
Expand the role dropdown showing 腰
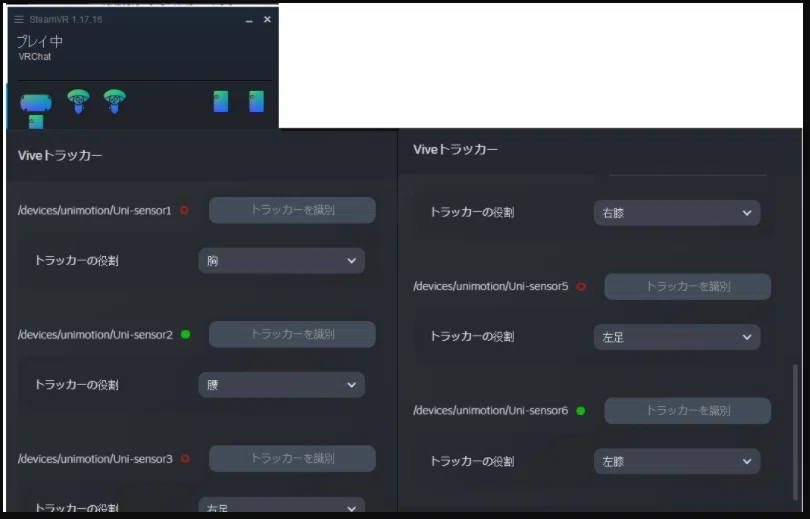pyautogui.click(x=282, y=385)
